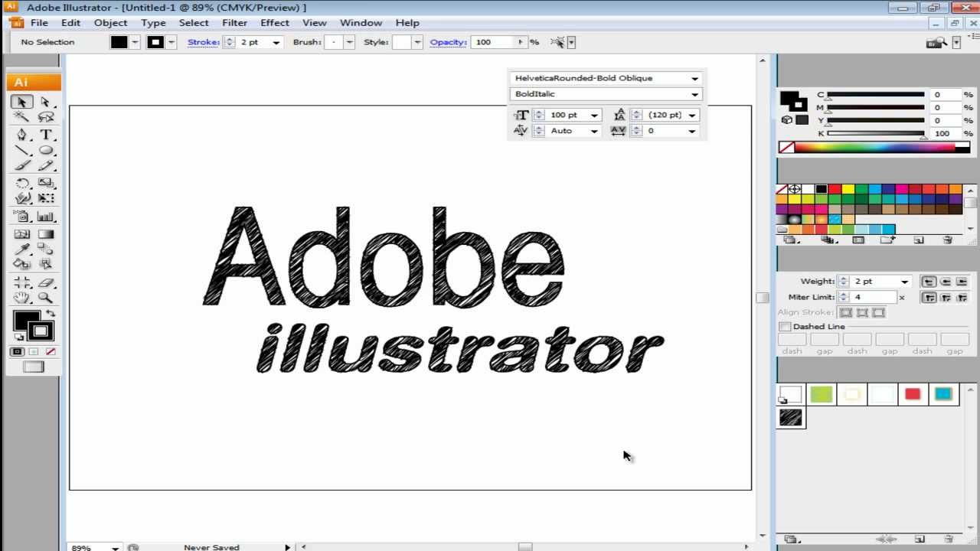Toggle the Round Cap stroke option

944,281
